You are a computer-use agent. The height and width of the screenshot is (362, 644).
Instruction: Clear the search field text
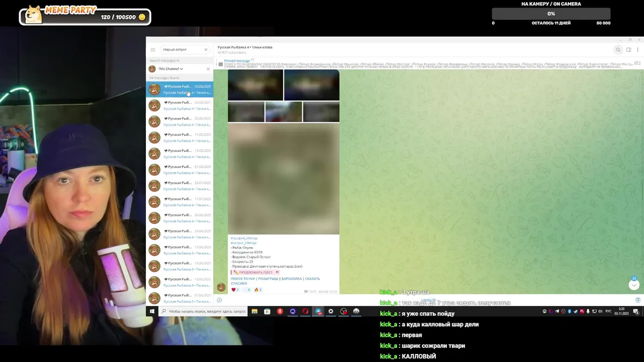click(206, 50)
